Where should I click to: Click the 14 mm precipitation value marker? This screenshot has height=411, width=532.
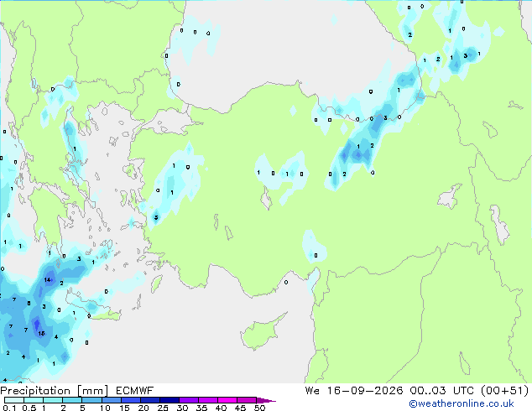click(47, 280)
